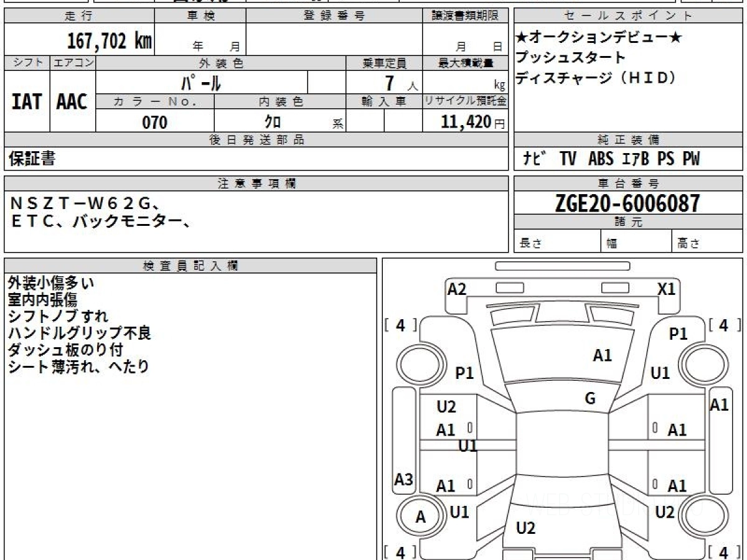This screenshot has width=747, height=560.
Task: Select inspector note ダッシュ板のり付
Action: click(65, 350)
